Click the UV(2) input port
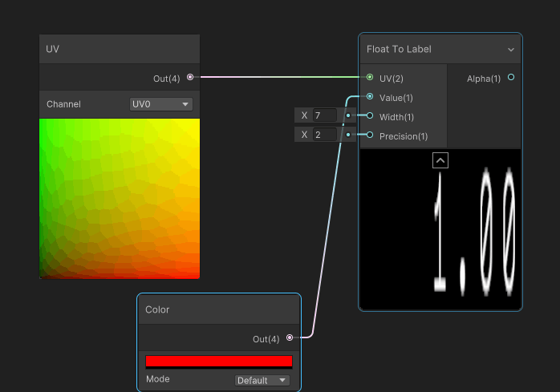 pyautogui.click(x=370, y=77)
